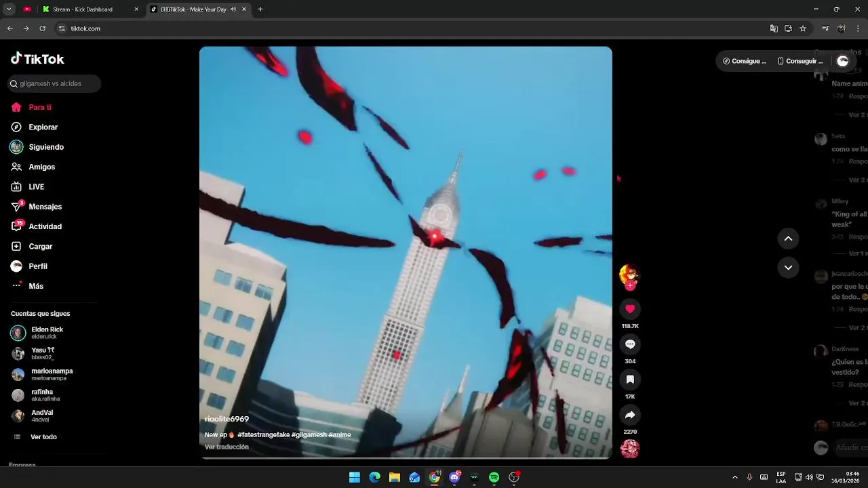868x488 pixels.
Task: Go to the next video arrow
Action: point(788,268)
